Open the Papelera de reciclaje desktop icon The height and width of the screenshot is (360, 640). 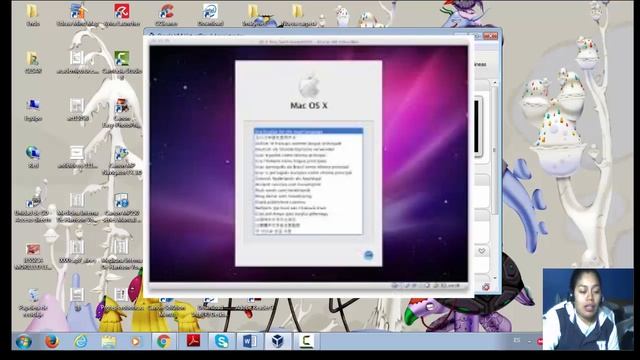[x=33, y=303]
